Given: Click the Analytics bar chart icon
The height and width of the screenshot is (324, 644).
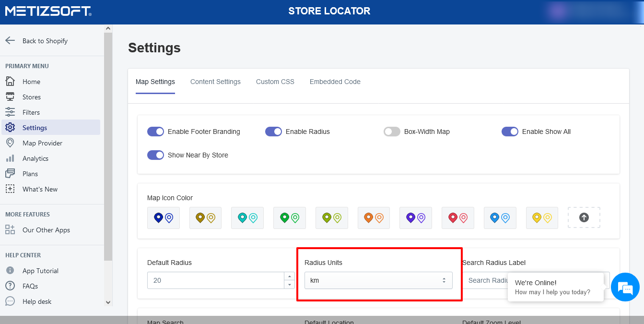Looking at the screenshot, I should pos(10,158).
